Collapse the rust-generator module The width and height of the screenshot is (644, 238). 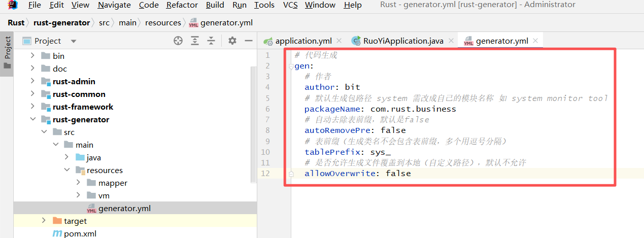pos(33,120)
